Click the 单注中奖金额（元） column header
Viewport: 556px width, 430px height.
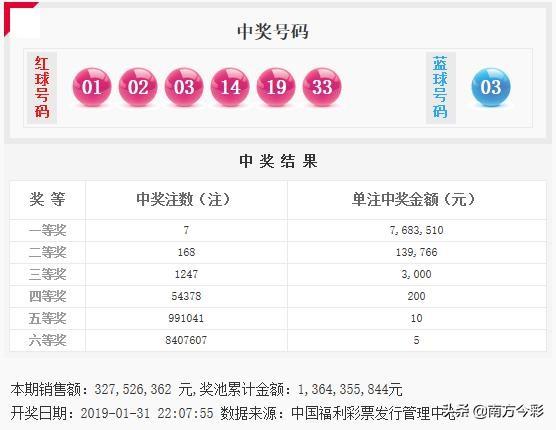[x=413, y=199]
